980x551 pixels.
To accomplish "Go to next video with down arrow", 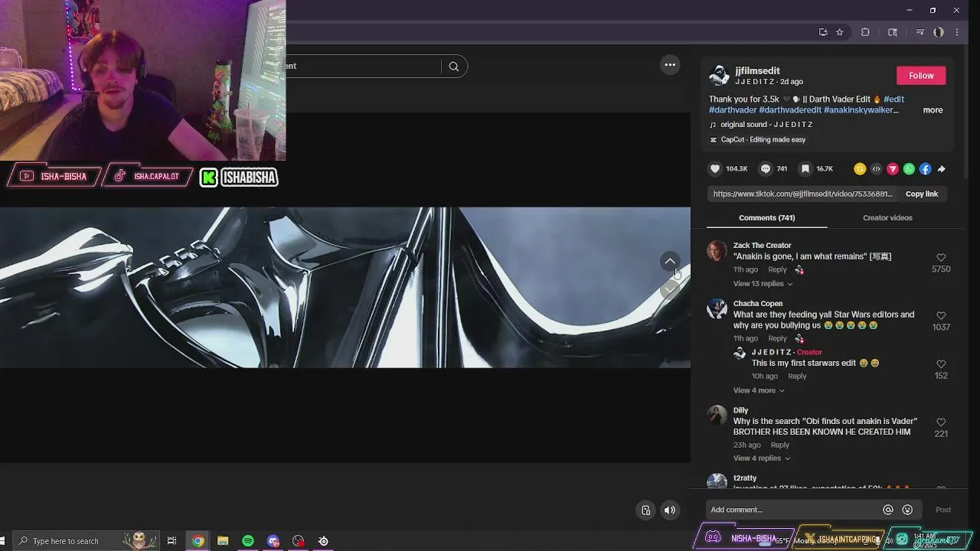I will pos(670,290).
